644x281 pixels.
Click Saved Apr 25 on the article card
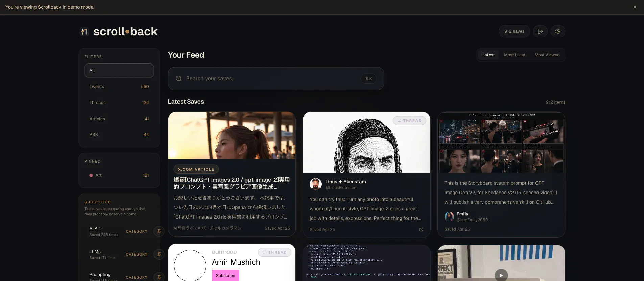[277, 228]
